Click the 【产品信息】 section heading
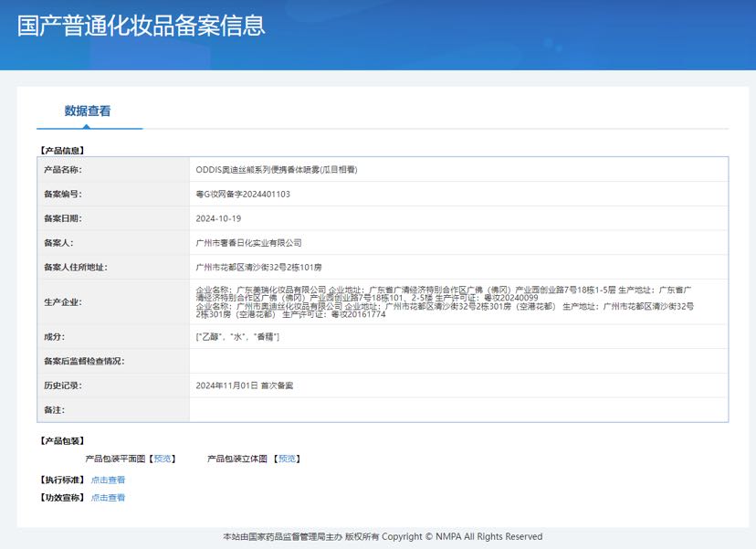This screenshot has width=756, height=549. (61, 150)
